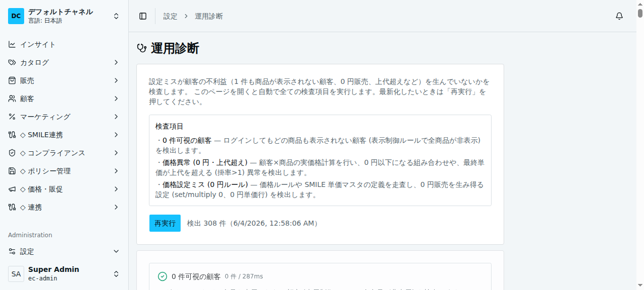The height and width of the screenshot is (290, 644).
Task: Click the 検査項目 heading text
Action: click(x=170, y=126)
